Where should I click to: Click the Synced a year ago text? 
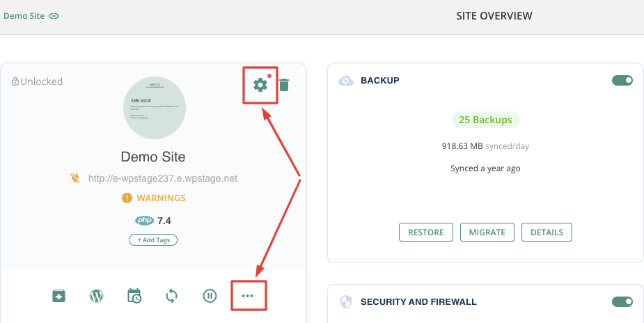tap(485, 168)
